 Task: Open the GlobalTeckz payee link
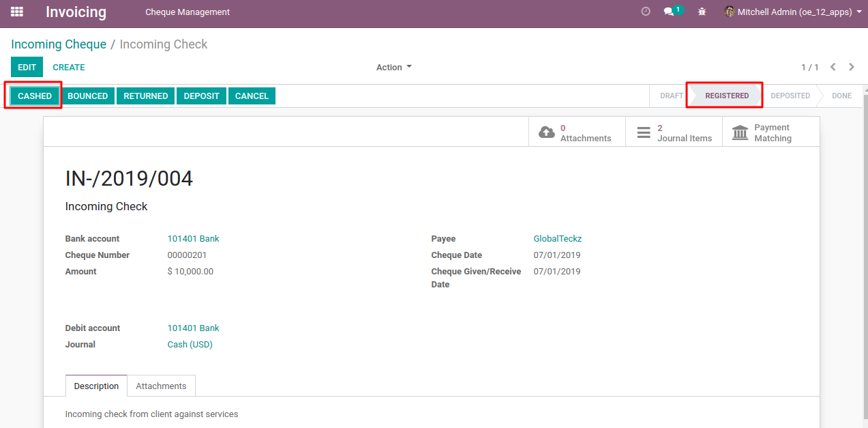click(x=558, y=239)
